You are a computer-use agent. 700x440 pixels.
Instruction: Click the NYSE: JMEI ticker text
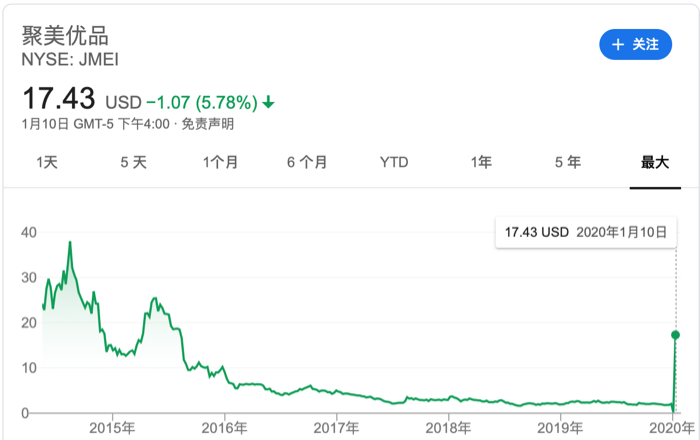click(x=70, y=60)
